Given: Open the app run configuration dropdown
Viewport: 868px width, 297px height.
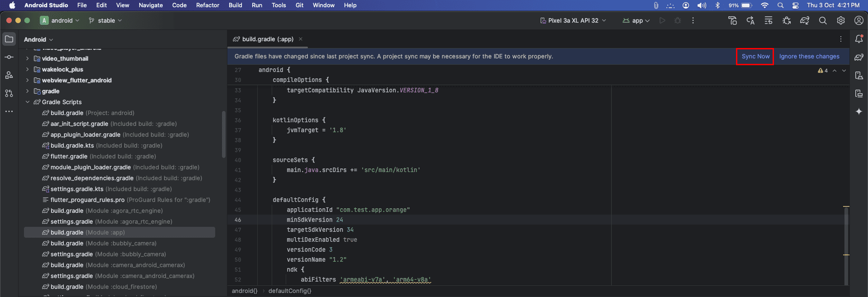Looking at the screenshot, I should pyautogui.click(x=636, y=21).
